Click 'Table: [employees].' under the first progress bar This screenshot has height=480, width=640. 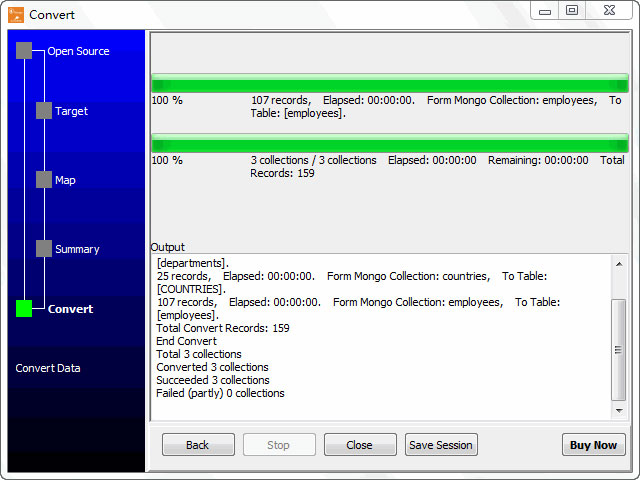[x=298, y=113]
